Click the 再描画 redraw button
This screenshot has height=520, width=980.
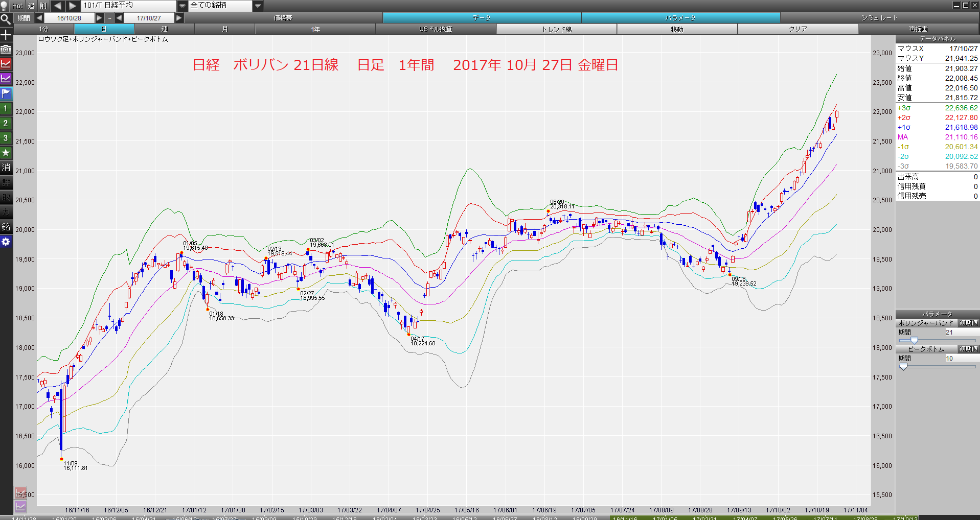click(x=918, y=29)
